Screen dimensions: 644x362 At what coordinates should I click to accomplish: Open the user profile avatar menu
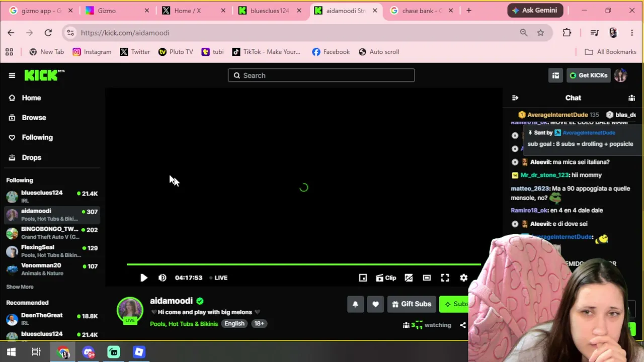pos(620,75)
